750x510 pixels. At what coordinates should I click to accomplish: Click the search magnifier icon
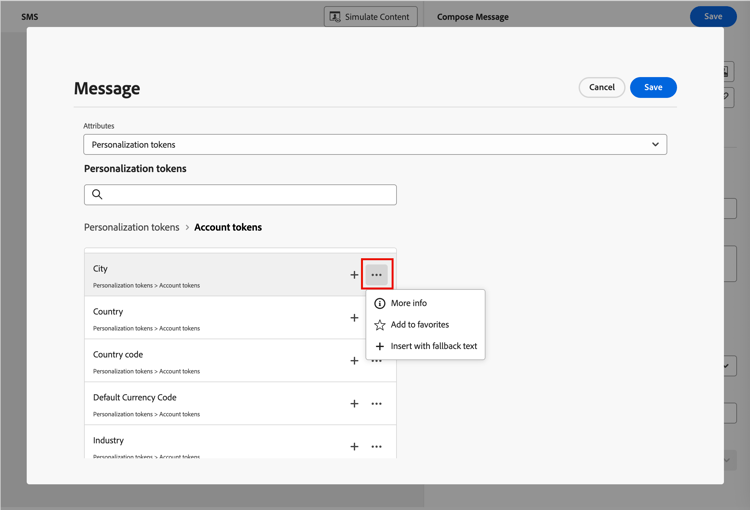point(97,195)
